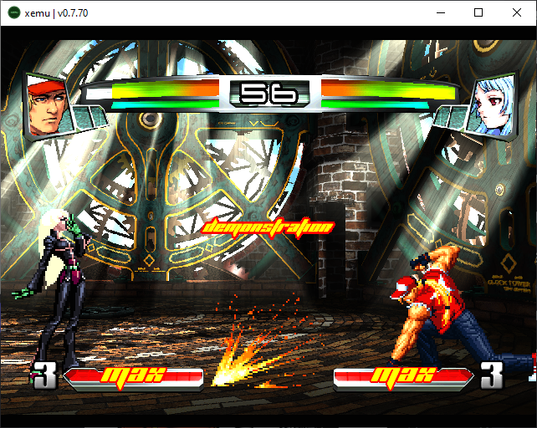Maximize the xemu window
The image size is (537, 428).
[x=478, y=13]
